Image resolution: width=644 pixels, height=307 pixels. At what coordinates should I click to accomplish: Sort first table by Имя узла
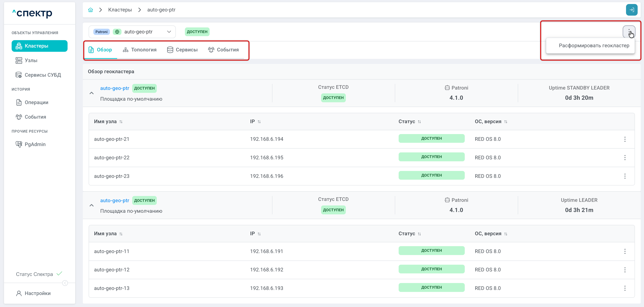pos(121,122)
